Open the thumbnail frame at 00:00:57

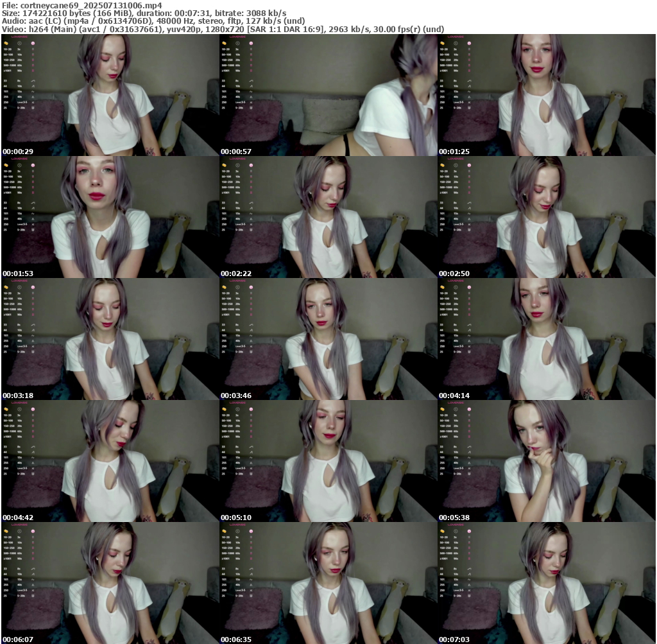point(328,95)
